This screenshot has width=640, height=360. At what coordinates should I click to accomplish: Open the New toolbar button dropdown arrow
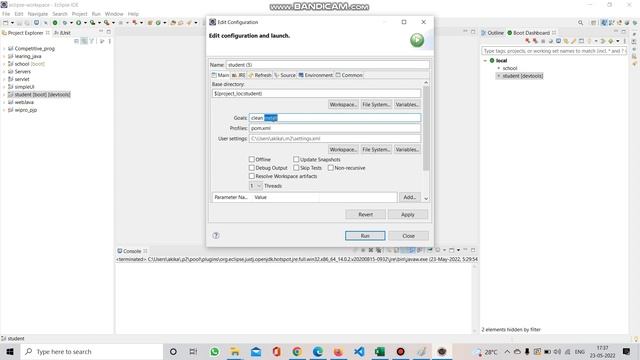12,23
